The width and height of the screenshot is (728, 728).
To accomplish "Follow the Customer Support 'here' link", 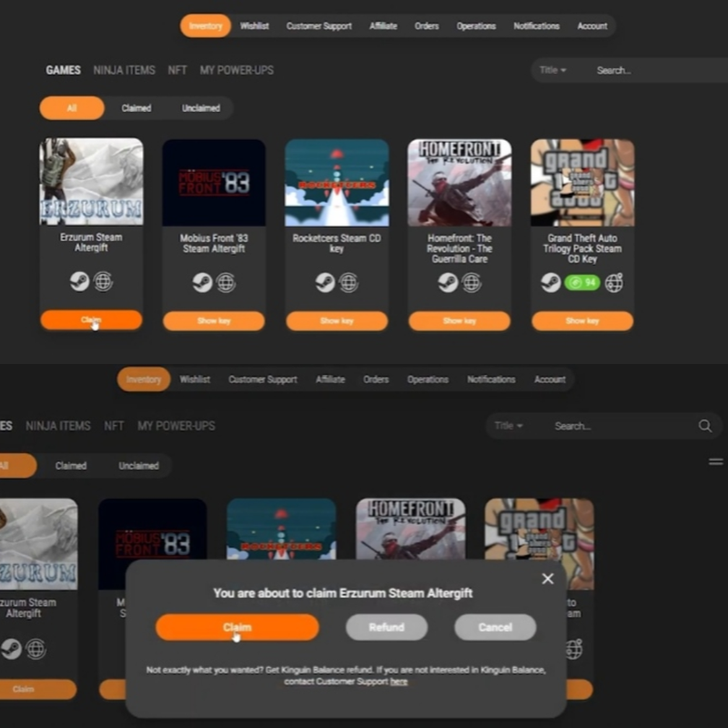I will [x=399, y=682].
